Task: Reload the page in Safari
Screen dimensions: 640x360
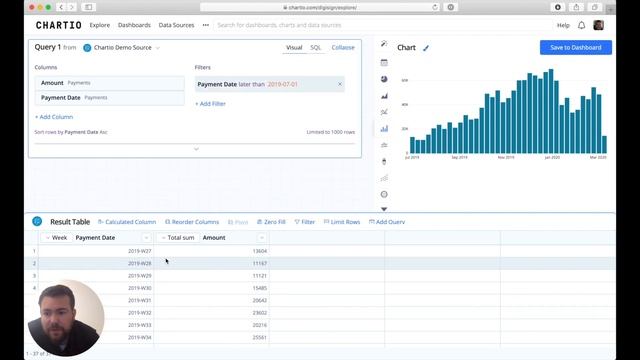Action: [435, 7]
